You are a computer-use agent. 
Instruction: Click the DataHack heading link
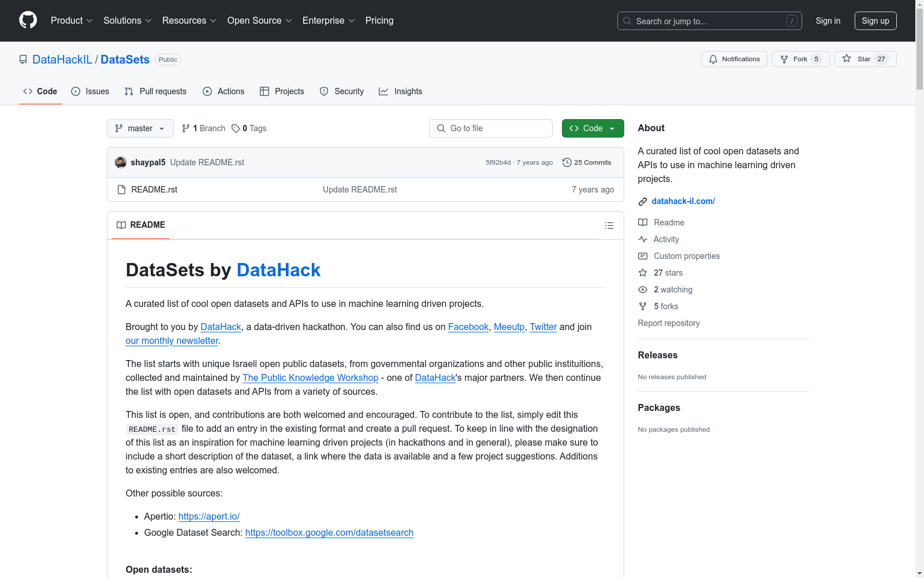[278, 270]
